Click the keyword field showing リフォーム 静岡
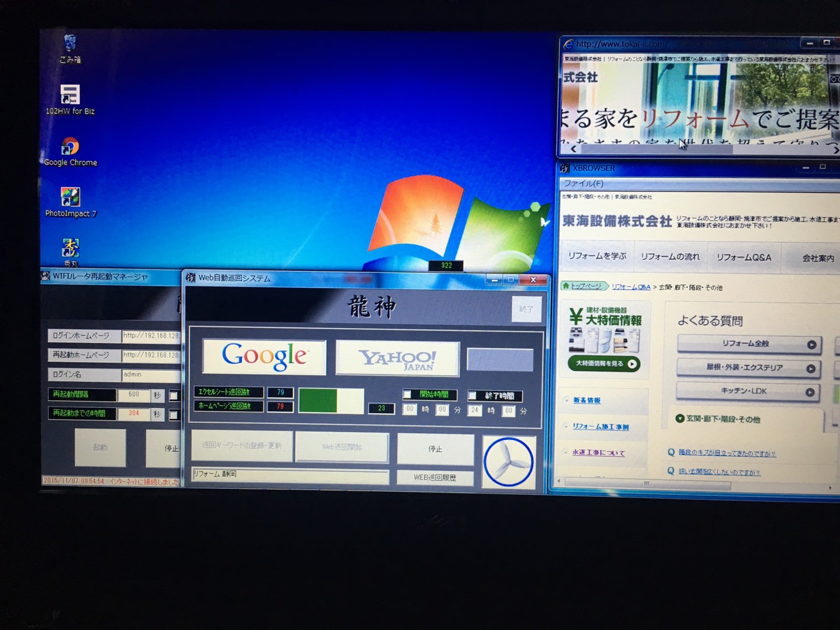840x630 pixels. pyautogui.click(x=290, y=475)
